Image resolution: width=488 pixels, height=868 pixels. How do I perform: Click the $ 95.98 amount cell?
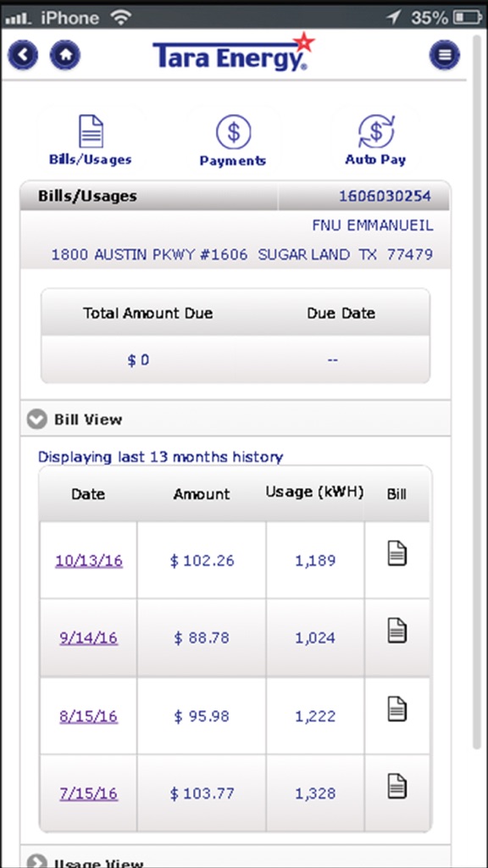click(x=202, y=716)
